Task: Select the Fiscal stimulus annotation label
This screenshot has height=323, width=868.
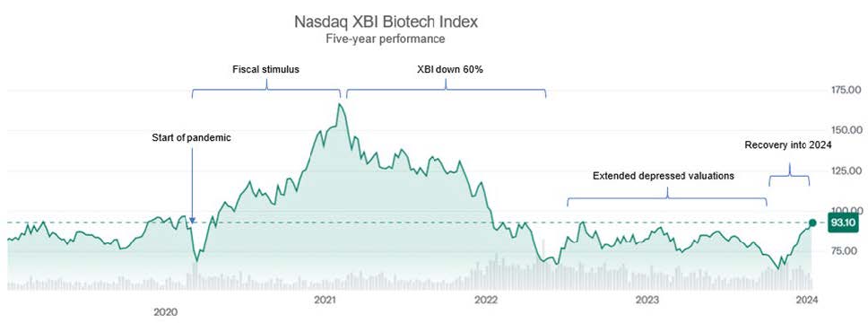Action: click(265, 70)
